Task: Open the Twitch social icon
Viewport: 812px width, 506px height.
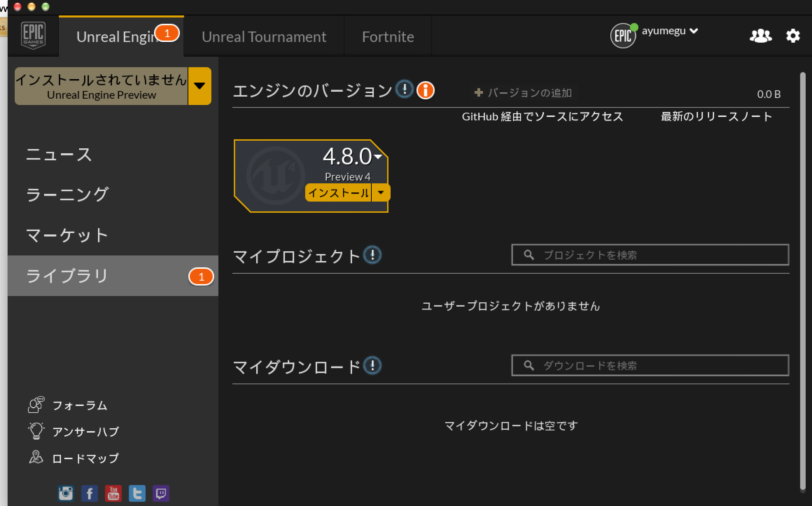Action: (161, 493)
